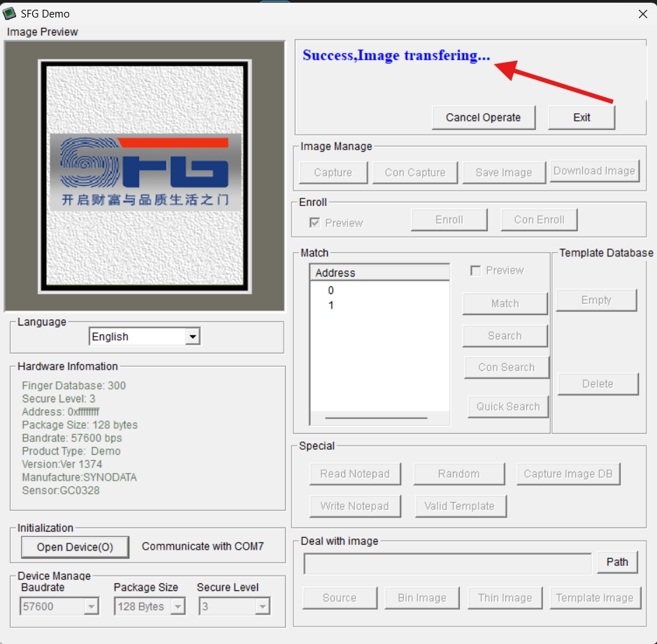Screen dimensions: 657x644
Task: Click the 'Communicate with COM7' text
Action: [203, 546]
